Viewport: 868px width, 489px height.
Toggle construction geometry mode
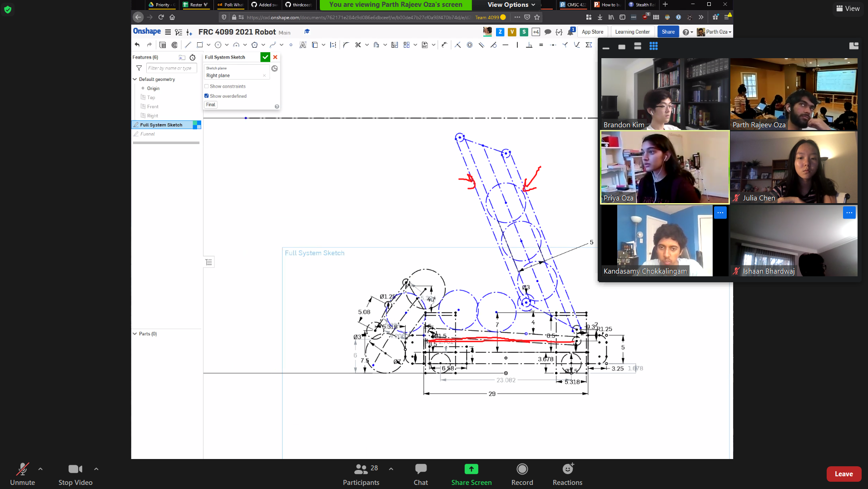(x=333, y=45)
